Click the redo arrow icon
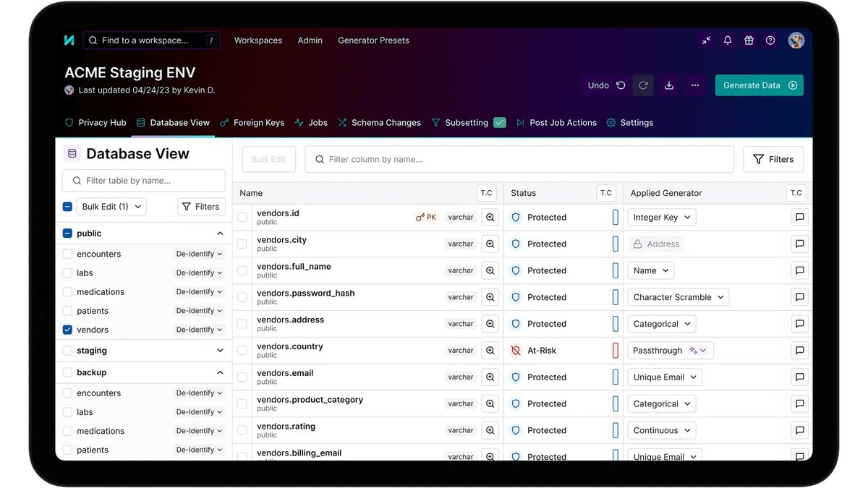Image resolution: width=868 pixels, height=488 pixels. [x=642, y=85]
